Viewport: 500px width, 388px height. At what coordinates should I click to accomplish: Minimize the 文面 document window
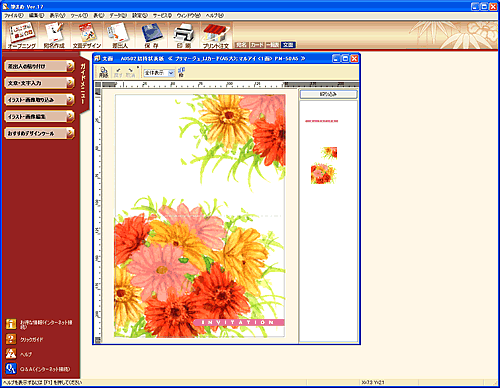(x=336, y=59)
